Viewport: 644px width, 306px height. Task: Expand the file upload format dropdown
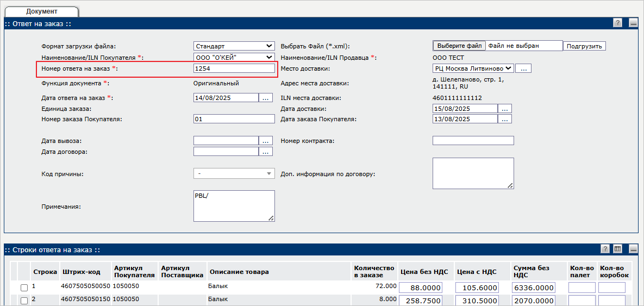(x=234, y=46)
